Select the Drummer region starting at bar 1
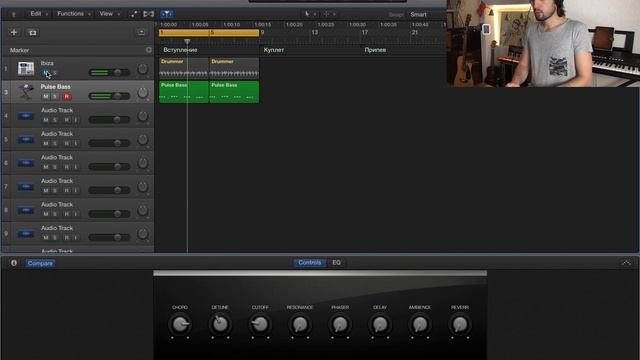This screenshot has height=360, width=640. (x=184, y=68)
